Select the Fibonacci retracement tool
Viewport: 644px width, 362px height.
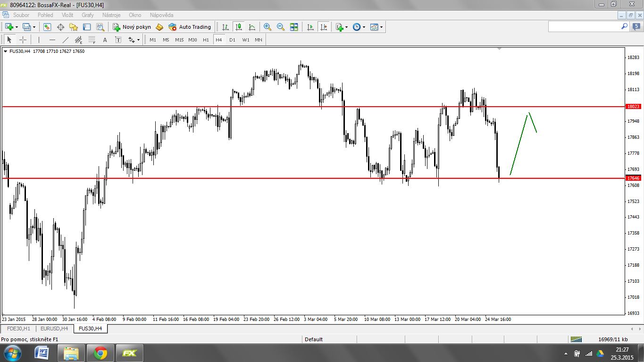(92, 40)
